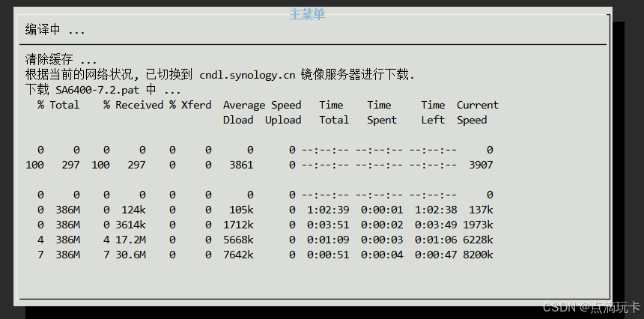Screen dimensions: 644x319
Task: Click the Time Spent column header
Action: pos(382,112)
